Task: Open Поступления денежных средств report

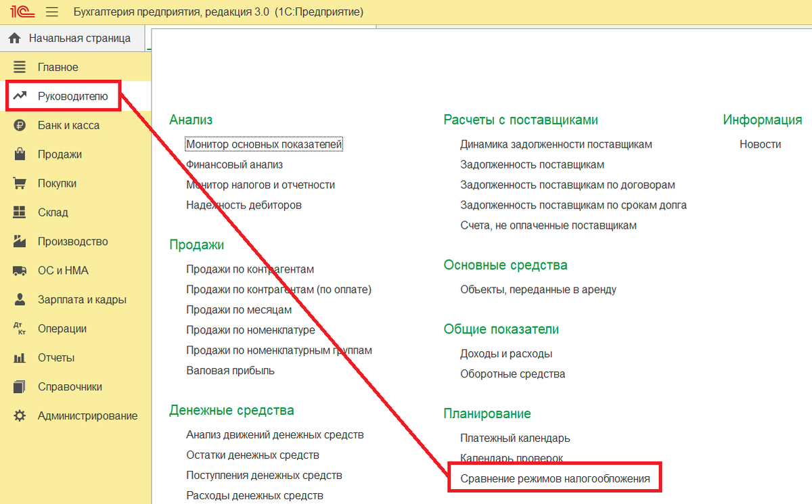Action: [264, 476]
